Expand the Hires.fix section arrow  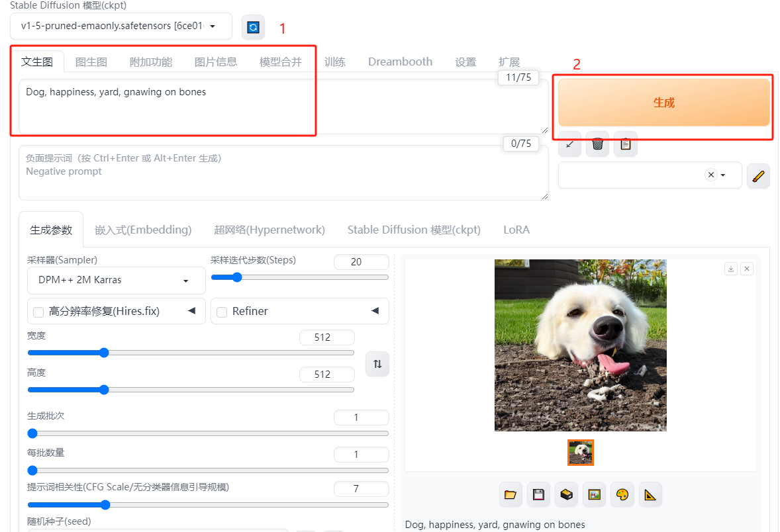click(191, 311)
